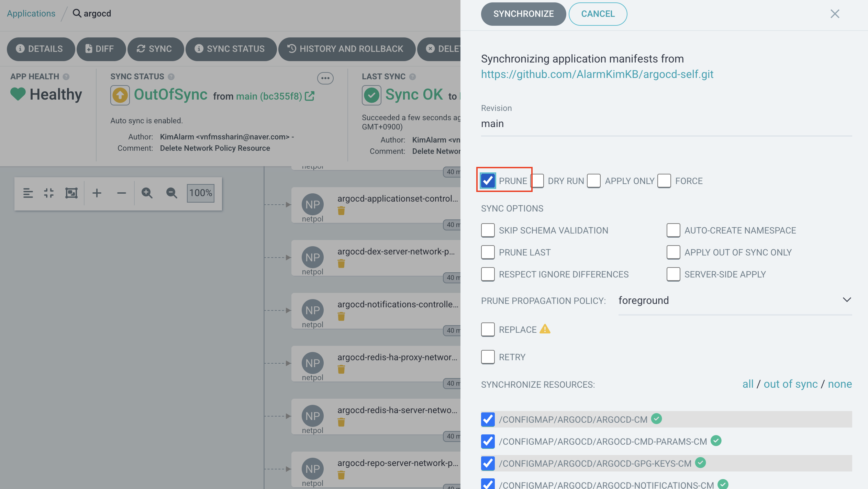Uncheck the PRUNE checkbox
The width and height of the screenshot is (868, 489).
(488, 181)
